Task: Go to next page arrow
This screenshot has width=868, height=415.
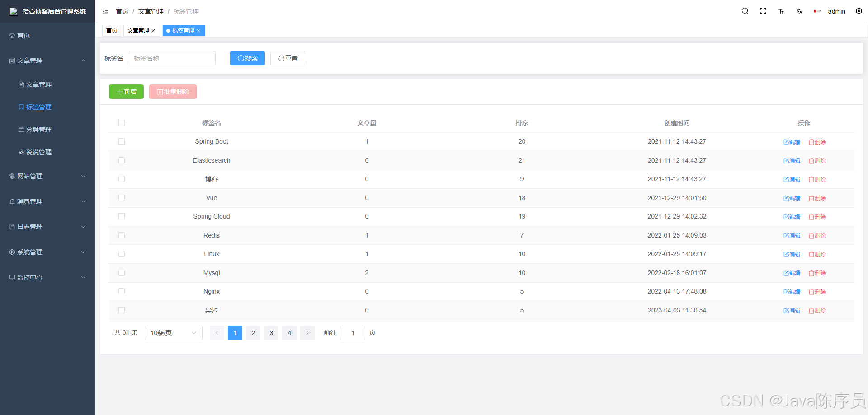Action: click(x=307, y=333)
